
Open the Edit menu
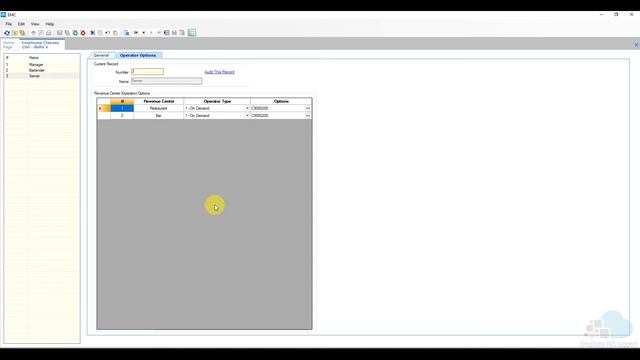21,24
